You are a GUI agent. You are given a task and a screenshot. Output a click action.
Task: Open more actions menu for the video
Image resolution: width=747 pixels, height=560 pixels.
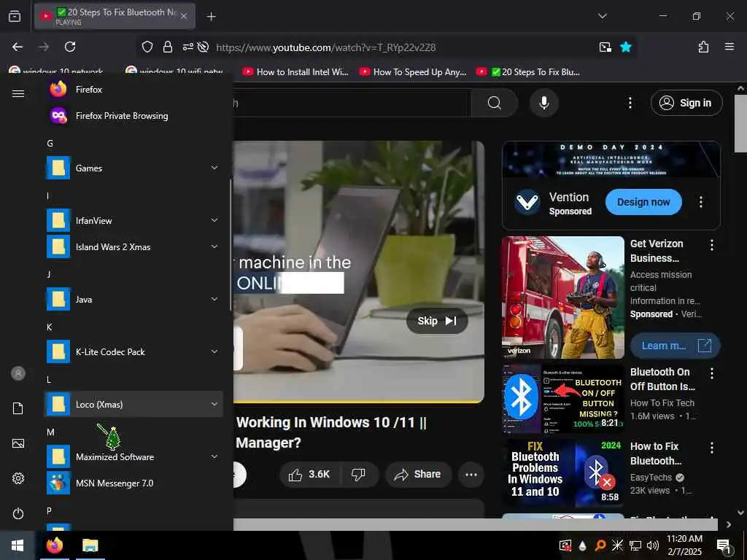(471, 474)
